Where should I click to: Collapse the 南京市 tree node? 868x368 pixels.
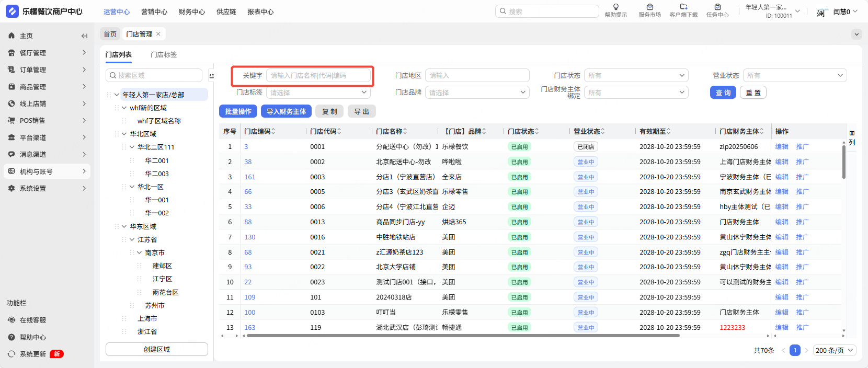pos(140,253)
